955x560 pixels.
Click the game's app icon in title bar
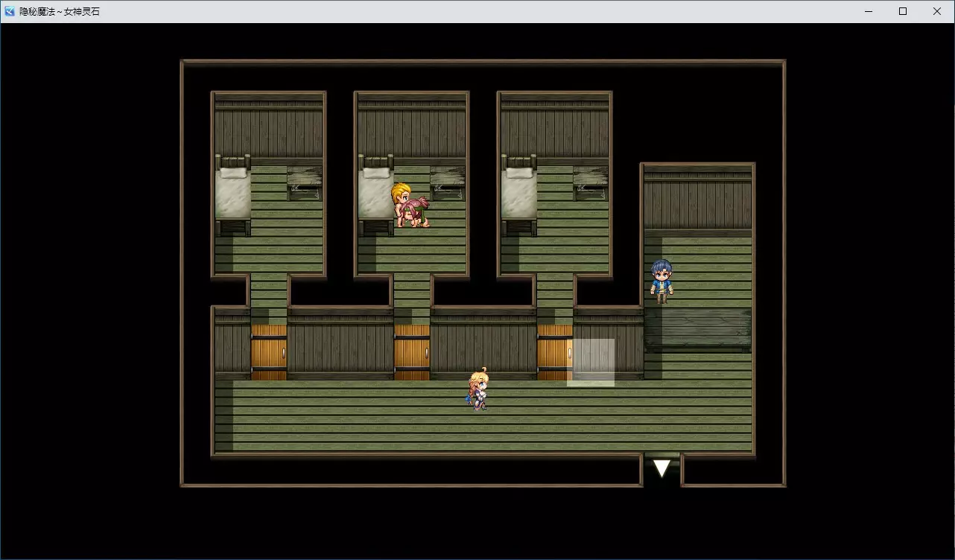(x=10, y=11)
